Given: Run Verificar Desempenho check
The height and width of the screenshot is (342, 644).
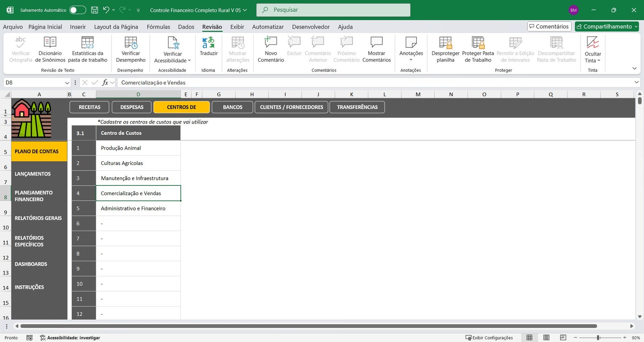Looking at the screenshot, I should click(131, 43).
